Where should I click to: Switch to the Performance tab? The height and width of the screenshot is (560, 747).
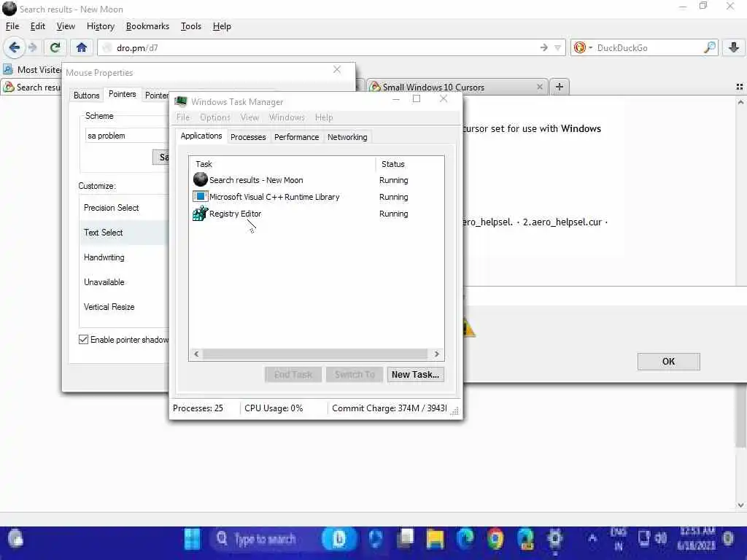(x=296, y=137)
